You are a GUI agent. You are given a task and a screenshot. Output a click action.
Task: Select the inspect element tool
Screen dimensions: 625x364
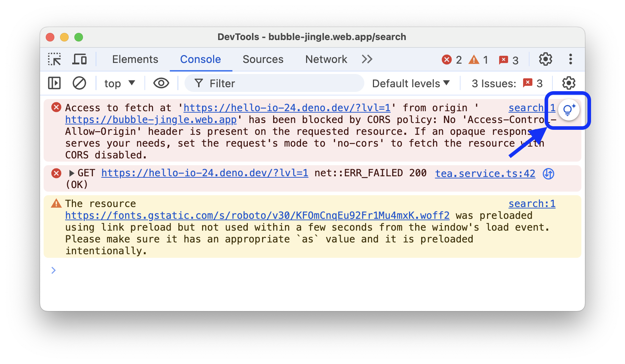click(x=54, y=59)
